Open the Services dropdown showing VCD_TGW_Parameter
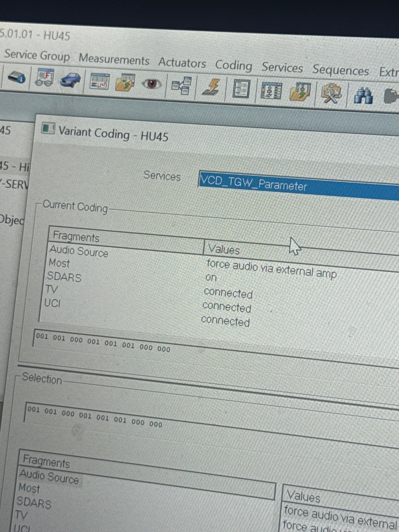 [299, 185]
